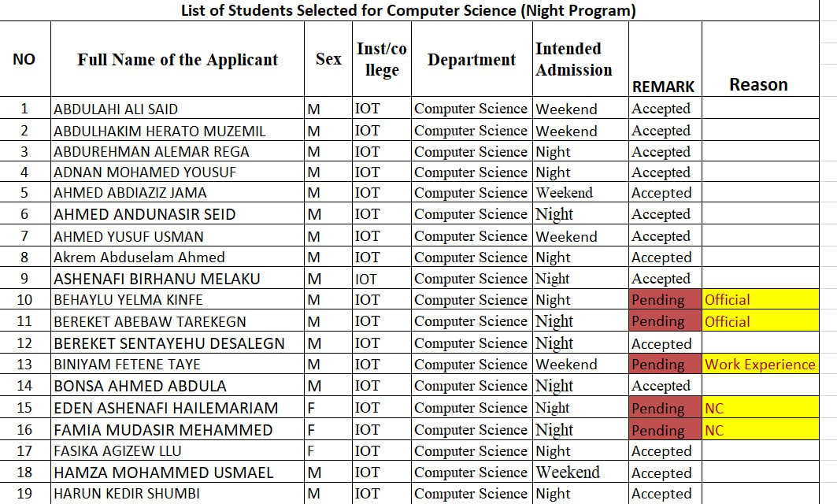This screenshot has height=504, width=837.
Task: Click the 'Accepted' remark for BONSA AHMED ABDULA
Action: (661, 386)
